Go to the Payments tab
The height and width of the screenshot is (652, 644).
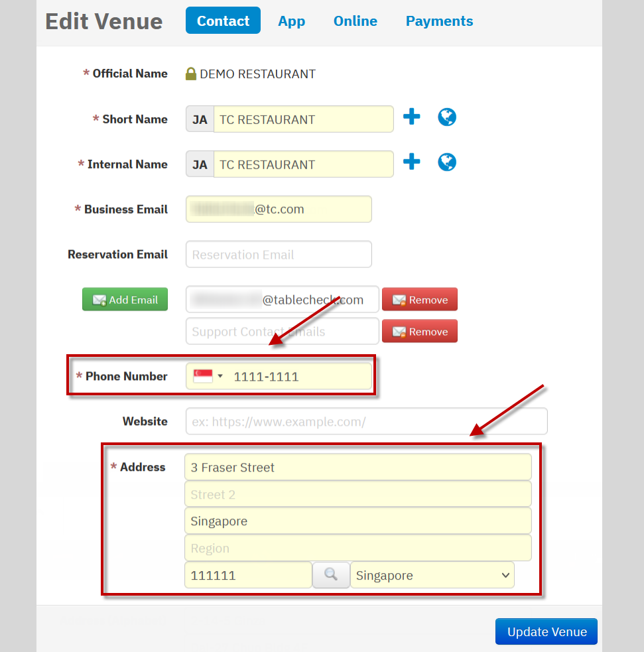click(439, 21)
